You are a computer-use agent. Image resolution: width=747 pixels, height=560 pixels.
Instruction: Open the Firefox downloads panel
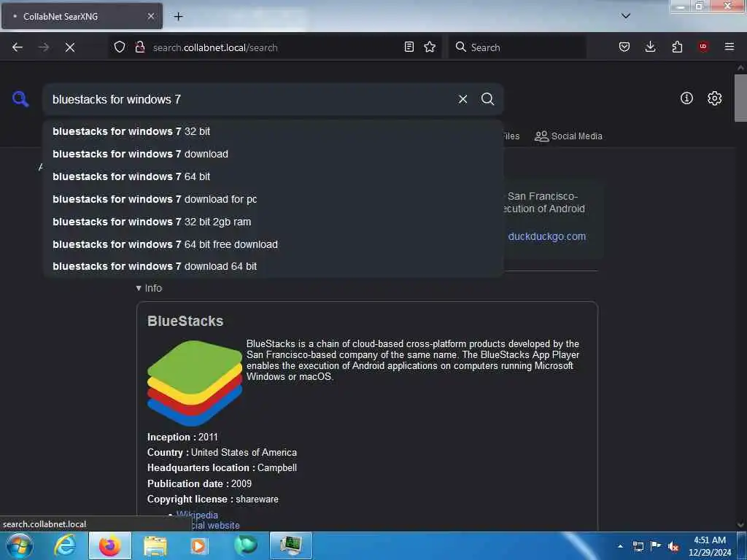coord(650,47)
